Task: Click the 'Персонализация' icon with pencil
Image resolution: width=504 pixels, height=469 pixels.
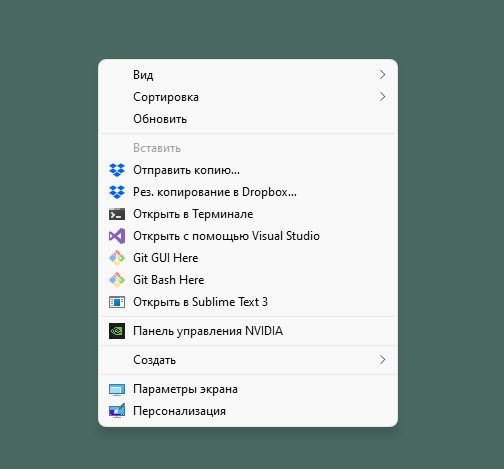Action: (x=117, y=411)
